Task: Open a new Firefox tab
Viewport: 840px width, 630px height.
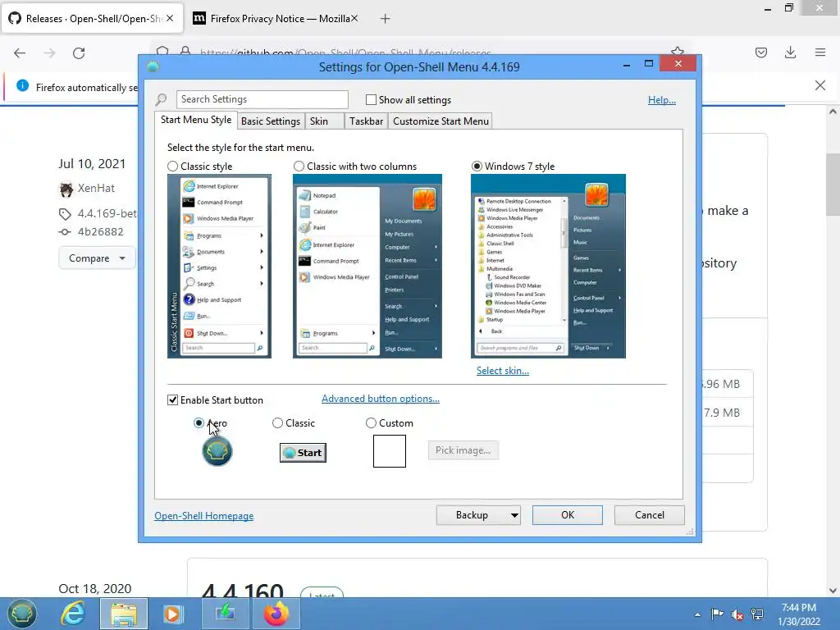Action: tap(385, 19)
